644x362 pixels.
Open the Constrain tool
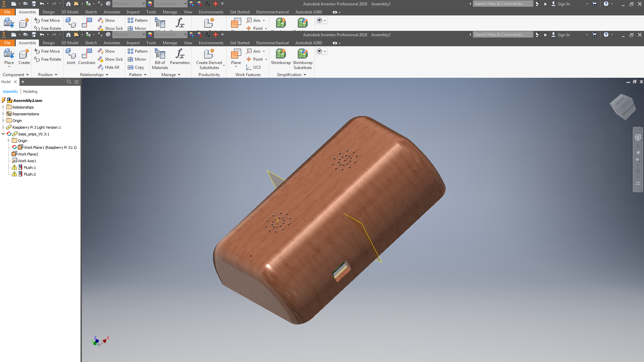(x=87, y=56)
